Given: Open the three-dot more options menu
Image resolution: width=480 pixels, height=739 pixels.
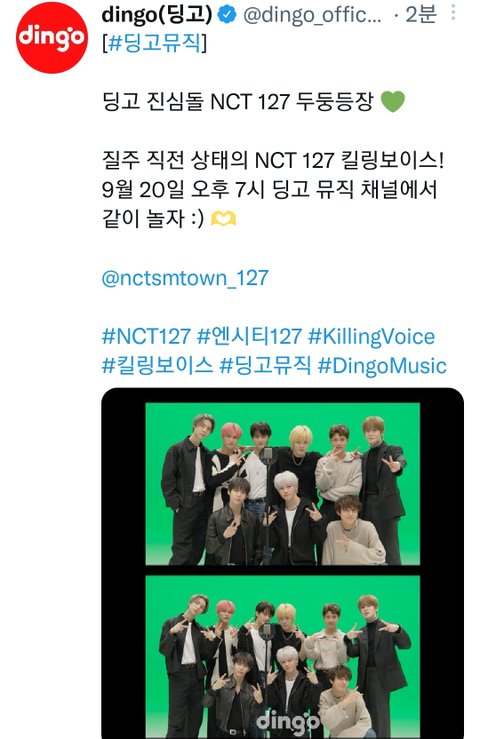Looking at the screenshot, I should (453, 13).
